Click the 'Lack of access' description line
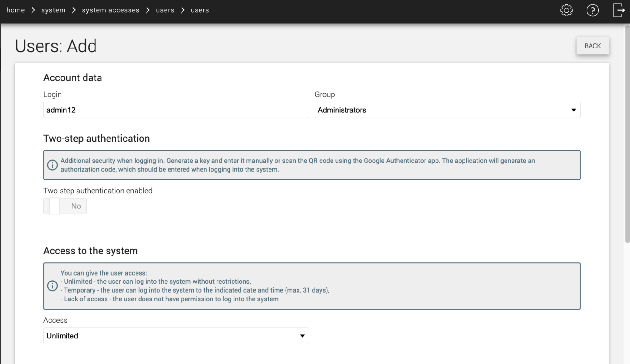The width and height of the screenshot is (630, 364). (170, 299)
